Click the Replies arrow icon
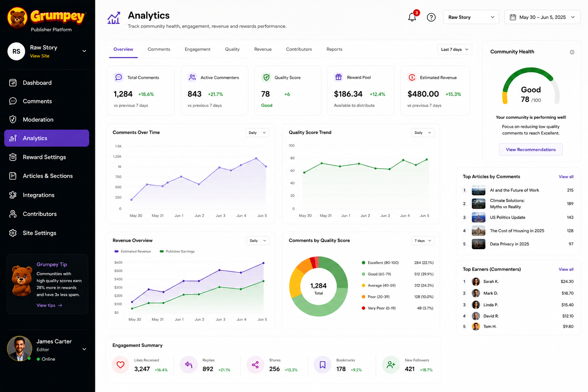588x392 pixels. click(x=189, y=365)
